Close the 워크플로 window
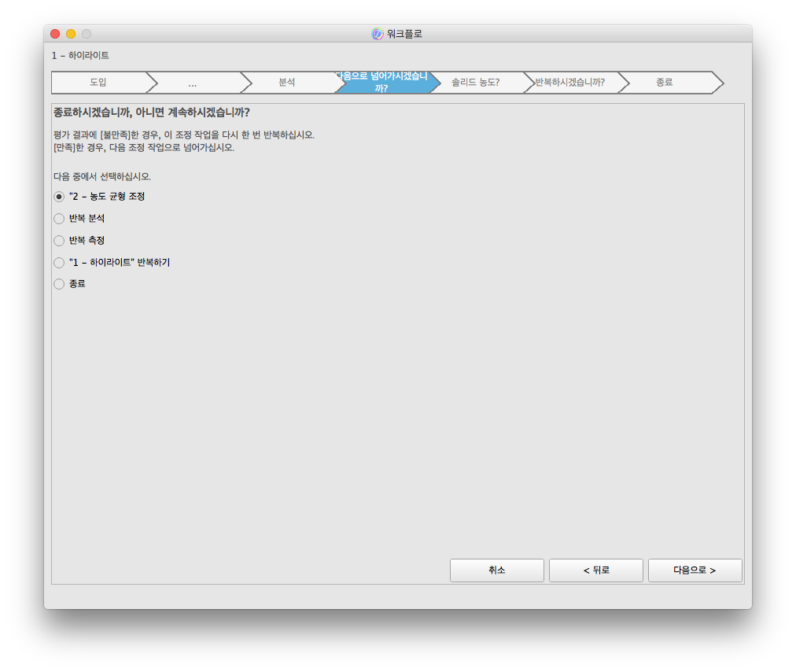Image resolution: width=796 pixels, height=672 pixels. [x=55, y=34]
